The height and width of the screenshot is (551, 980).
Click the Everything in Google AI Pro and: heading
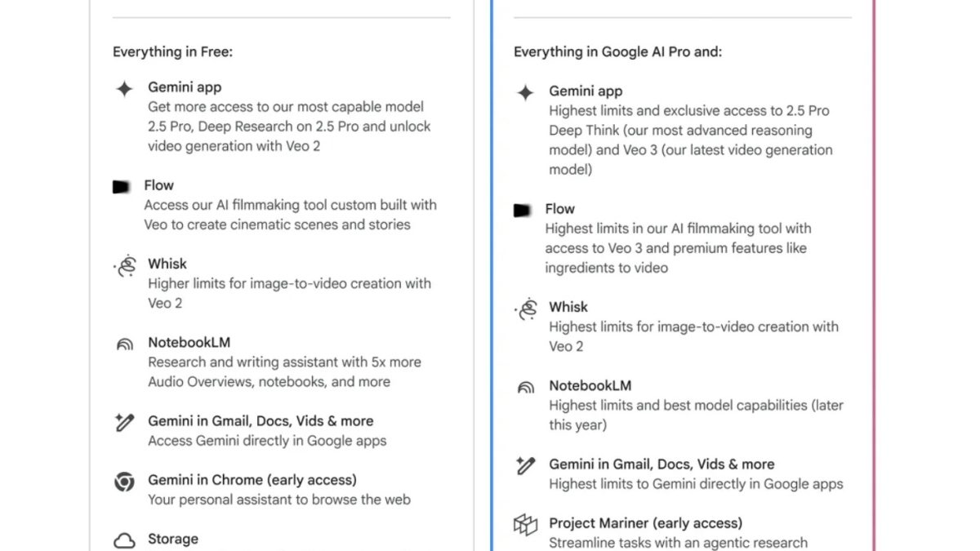pos(617,52)
